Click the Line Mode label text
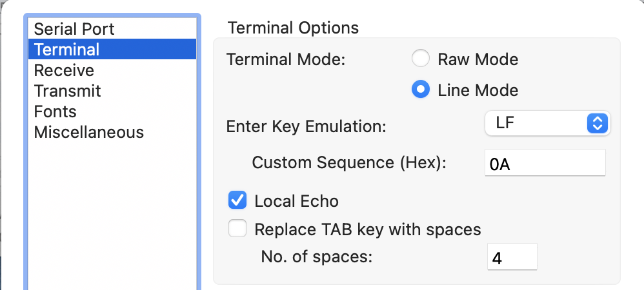This screenshot has width=644, height=290. pos(478,90)
